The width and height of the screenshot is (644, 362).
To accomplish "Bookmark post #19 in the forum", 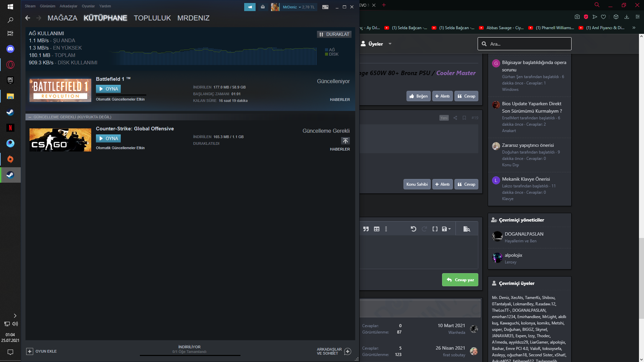I will point(464,118).
